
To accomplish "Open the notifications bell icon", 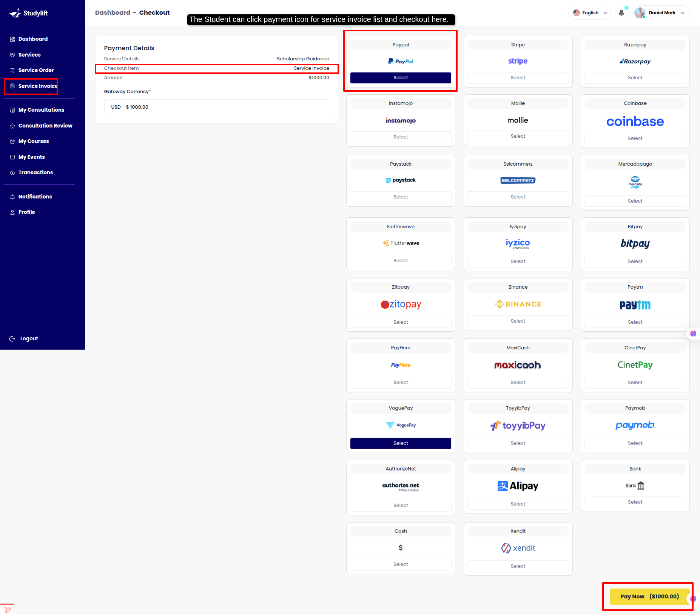I will pyautogui.click(x=621, y=13).
